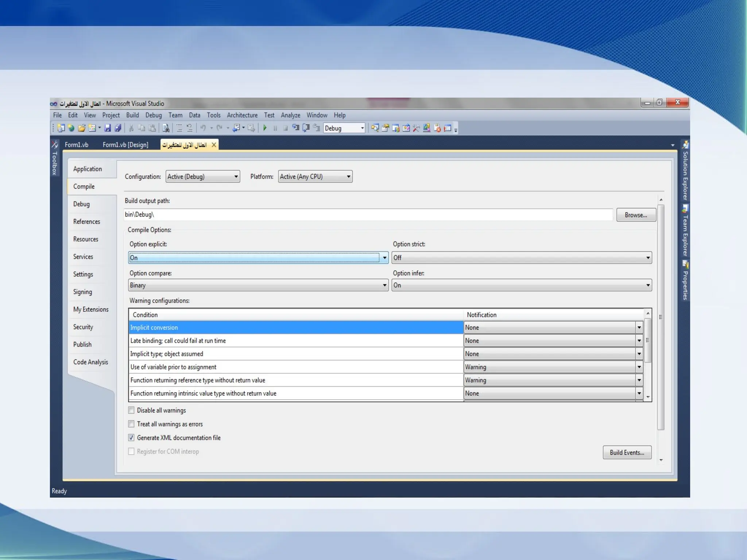
Task: Open the Build menu
Action: tap(132, 115)
